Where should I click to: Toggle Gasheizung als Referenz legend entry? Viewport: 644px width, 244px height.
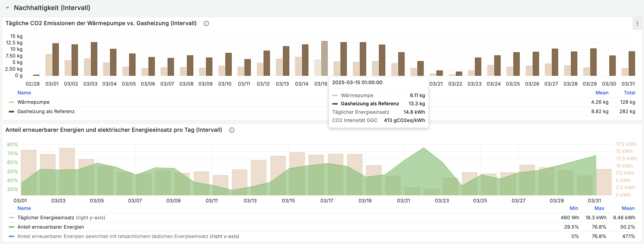pos(46,112)
